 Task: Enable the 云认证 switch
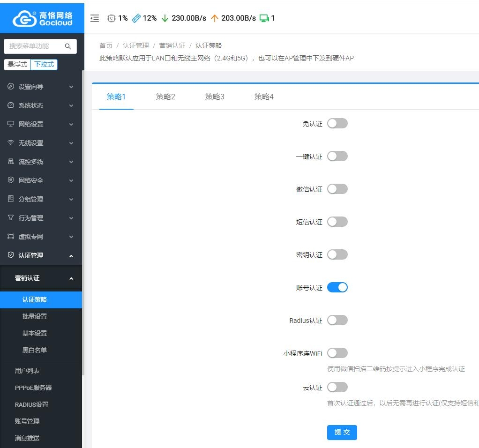pos(337,387)
